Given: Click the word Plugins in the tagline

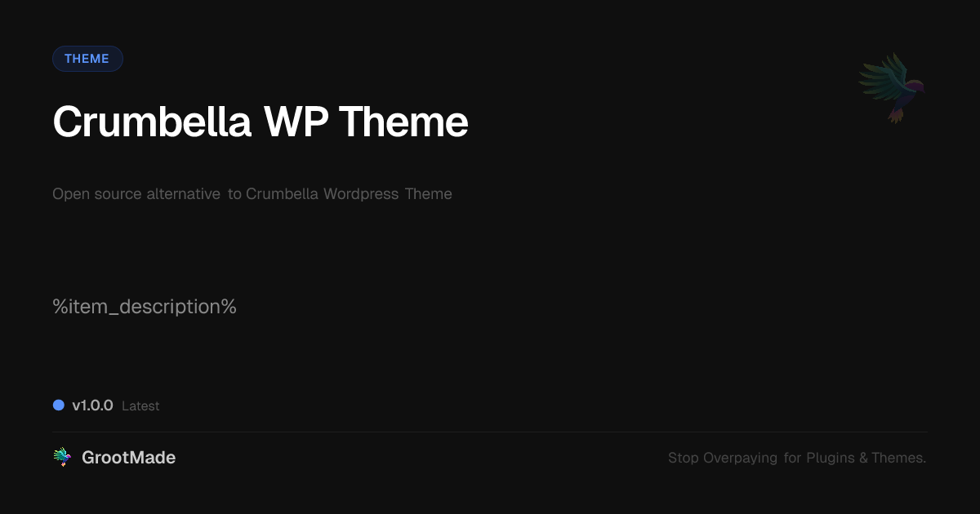Looking at the screenshot, I should point(831,459).
